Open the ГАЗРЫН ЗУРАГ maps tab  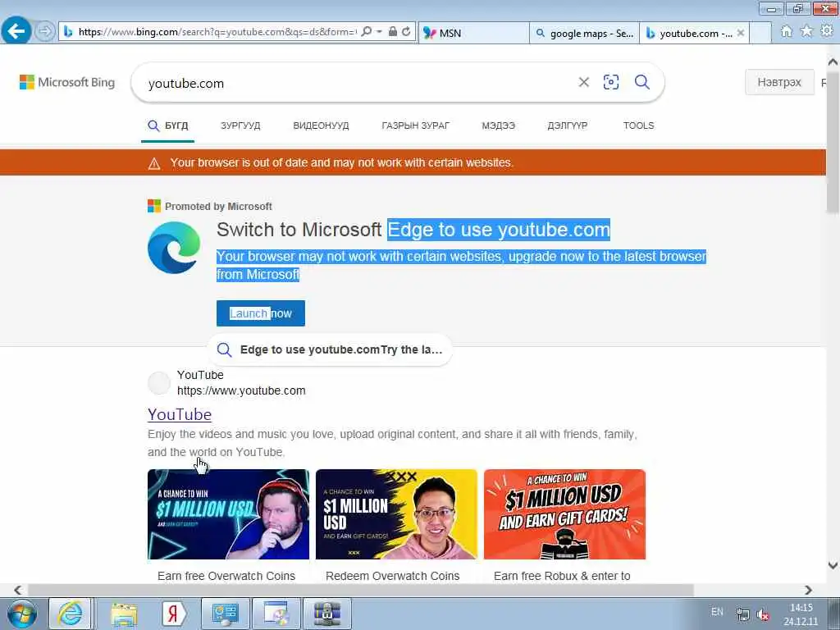[416, 126]
